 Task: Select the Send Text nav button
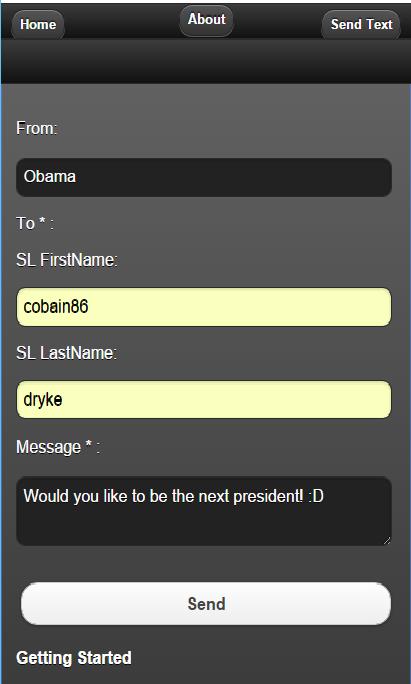[x=361, y=24]
